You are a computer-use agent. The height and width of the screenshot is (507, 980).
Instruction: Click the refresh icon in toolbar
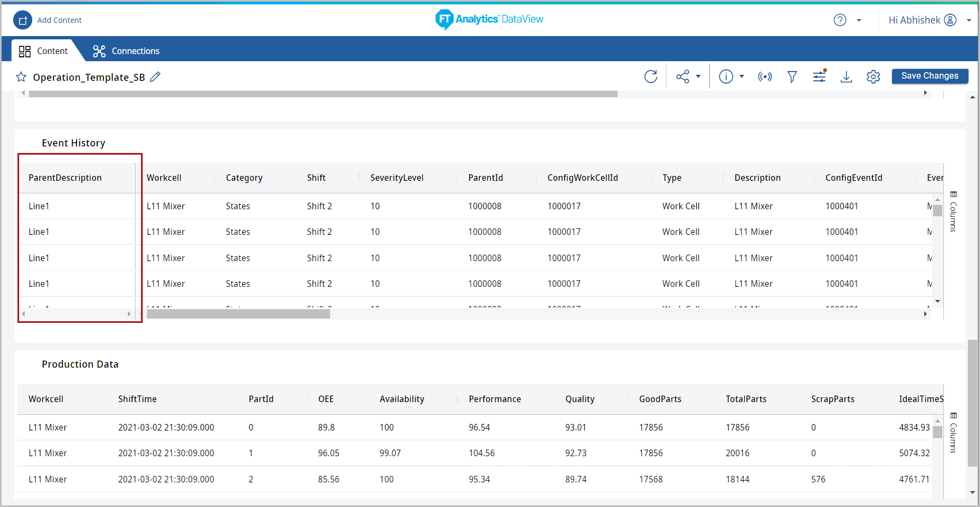(x=650, y=76)
